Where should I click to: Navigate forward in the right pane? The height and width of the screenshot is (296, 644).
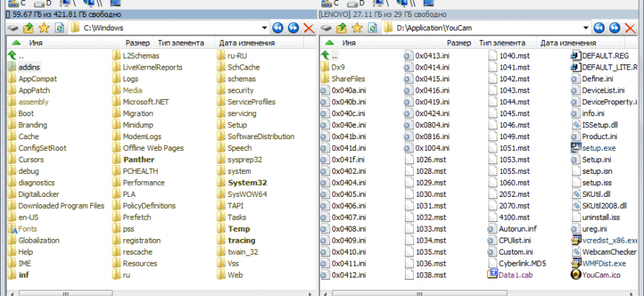[x=614, y=28]
